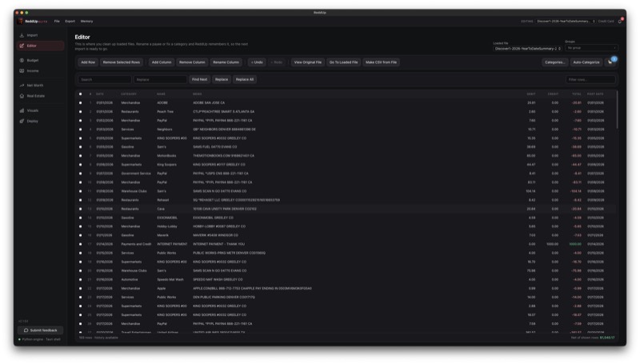The width and height of the screenshot is (640, 364).
Task: Click the CATEGORY column header
Action: (129, 94)
